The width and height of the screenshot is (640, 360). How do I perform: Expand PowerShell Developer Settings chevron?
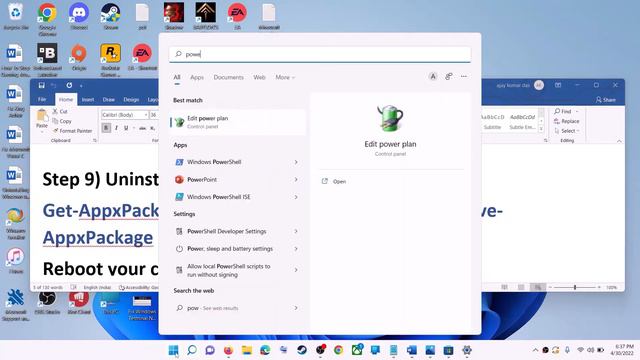(x=296, y=231)
